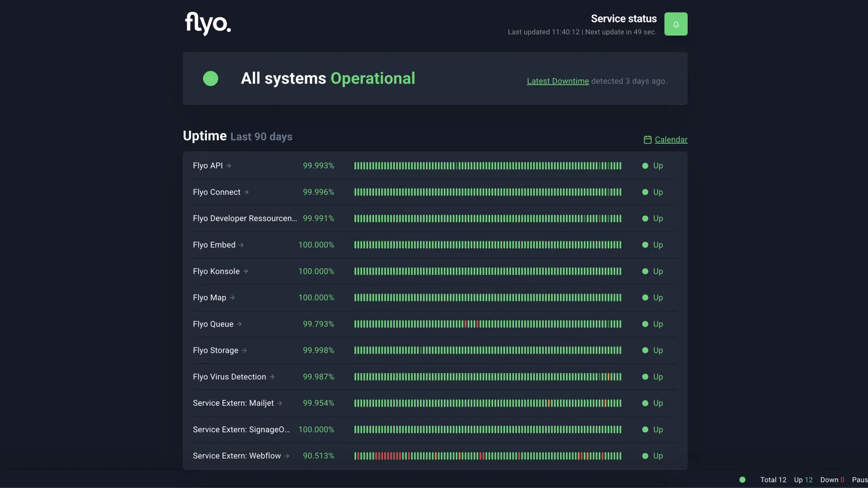Screen dimensions: 868x488
Task: Click the green notification bell button
Action: (x=675, y=24)
